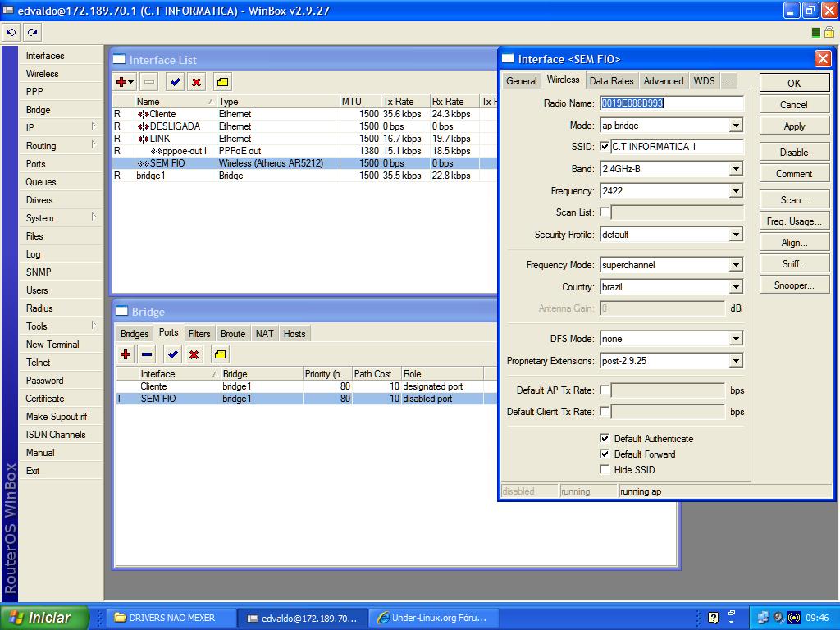Viewport: 840px width, 630px height.
Task: Open Wireless in the sidebar menu
Action: tap(61, 73)
